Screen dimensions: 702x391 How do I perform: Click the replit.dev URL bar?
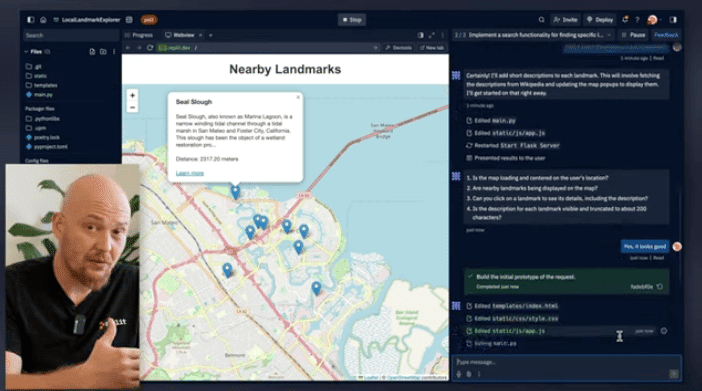269,47
